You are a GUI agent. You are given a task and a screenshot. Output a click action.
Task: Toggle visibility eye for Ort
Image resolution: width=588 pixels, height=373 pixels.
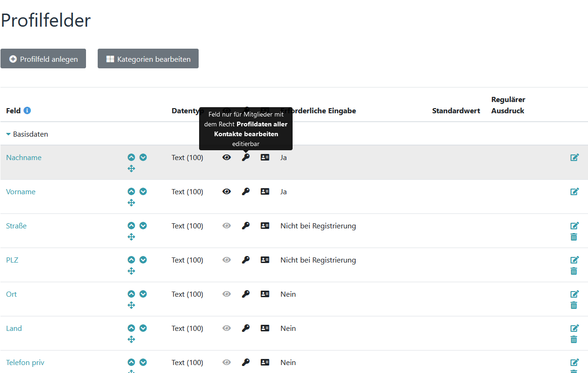click(x=227, y=294)
